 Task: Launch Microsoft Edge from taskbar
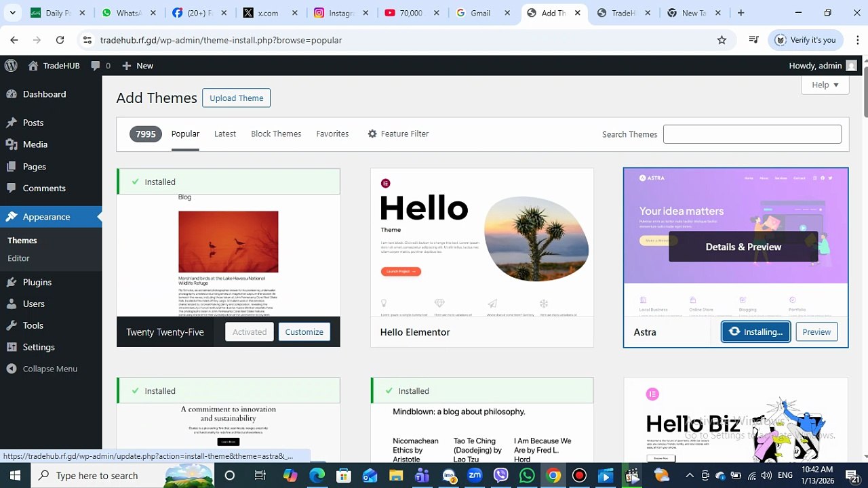pos(317,476)
